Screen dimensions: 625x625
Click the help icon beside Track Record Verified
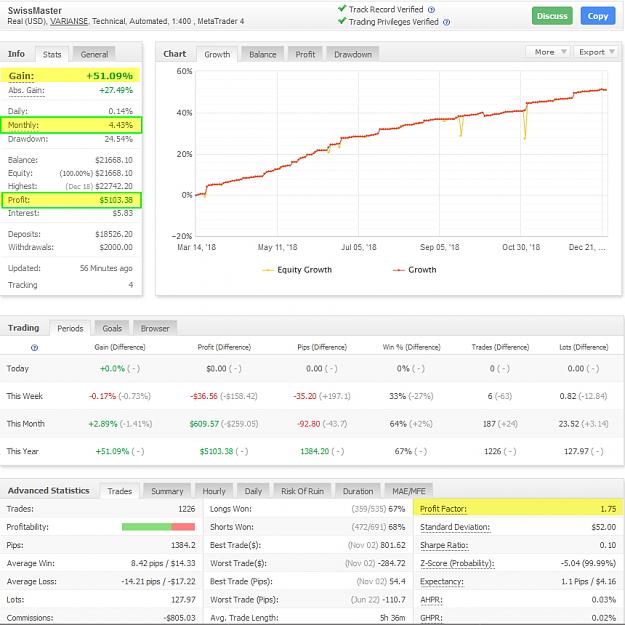[x=431, y=10]
